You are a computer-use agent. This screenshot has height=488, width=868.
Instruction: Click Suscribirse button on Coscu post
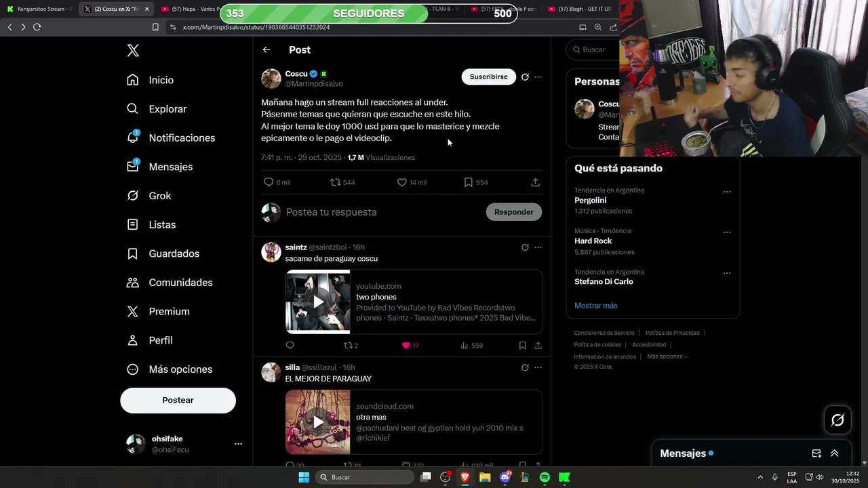point(488,77)
